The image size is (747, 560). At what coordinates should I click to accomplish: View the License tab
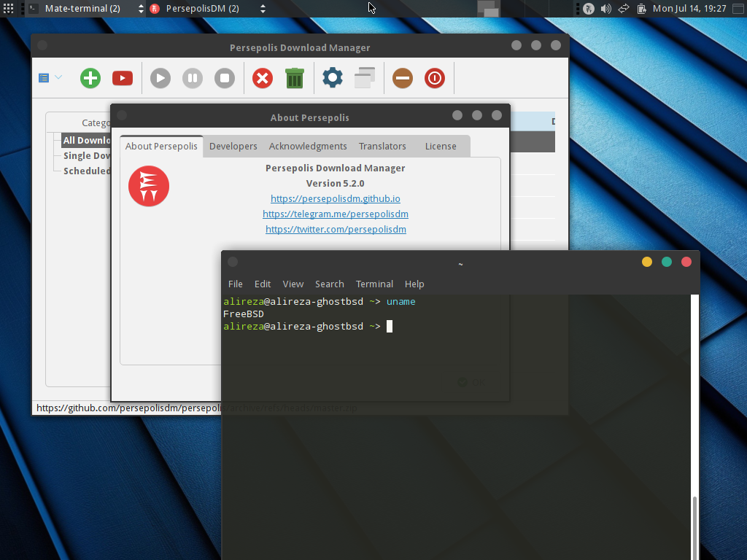coord(441,146)
